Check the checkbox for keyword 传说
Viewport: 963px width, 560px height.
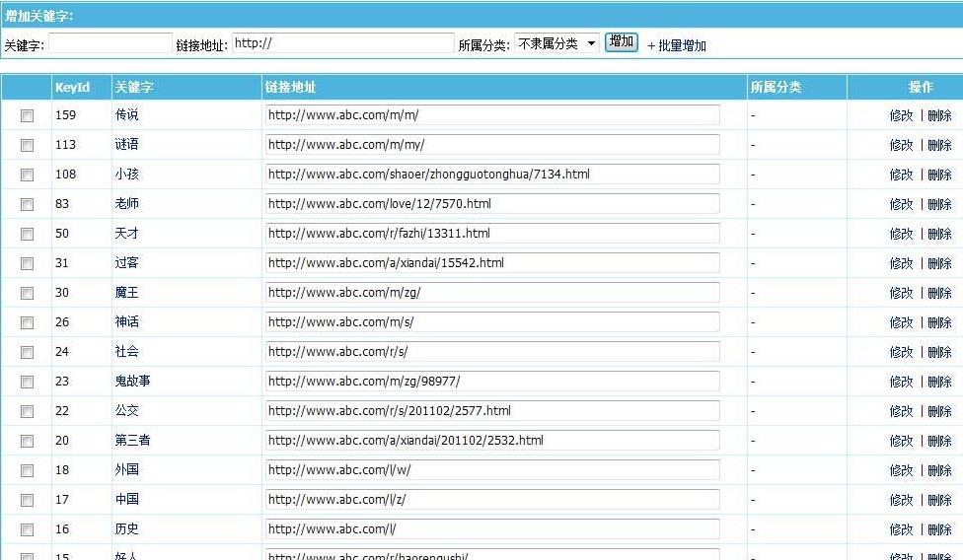27,115
